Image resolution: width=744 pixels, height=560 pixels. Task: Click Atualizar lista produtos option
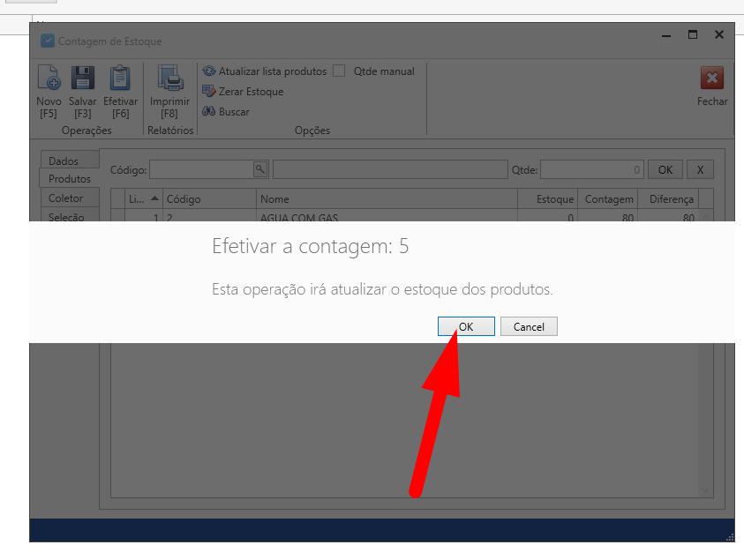click(x=265, y=71)
